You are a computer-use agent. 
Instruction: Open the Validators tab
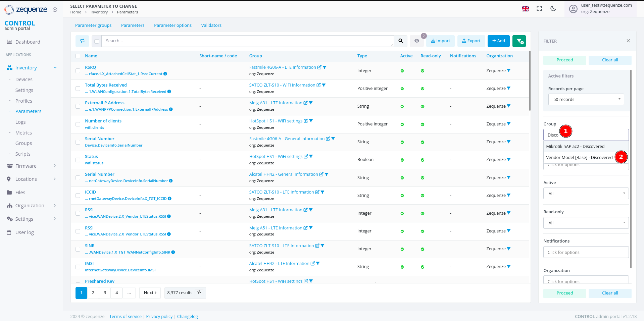pos(211,25)
